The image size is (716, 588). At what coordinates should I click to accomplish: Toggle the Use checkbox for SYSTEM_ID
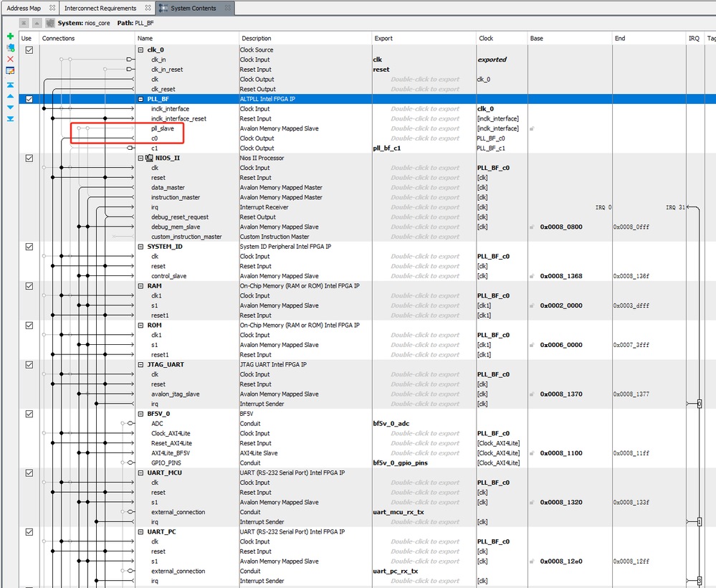(x=29, y=247)
